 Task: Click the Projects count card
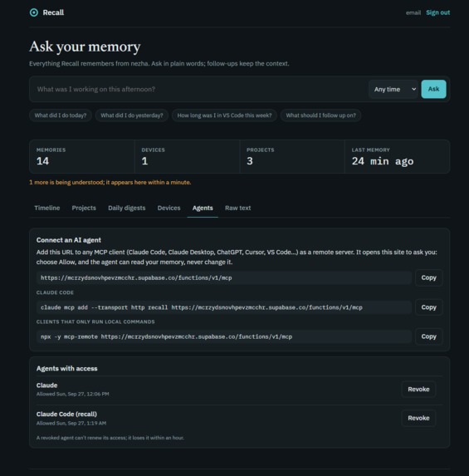tap(292, 157)
